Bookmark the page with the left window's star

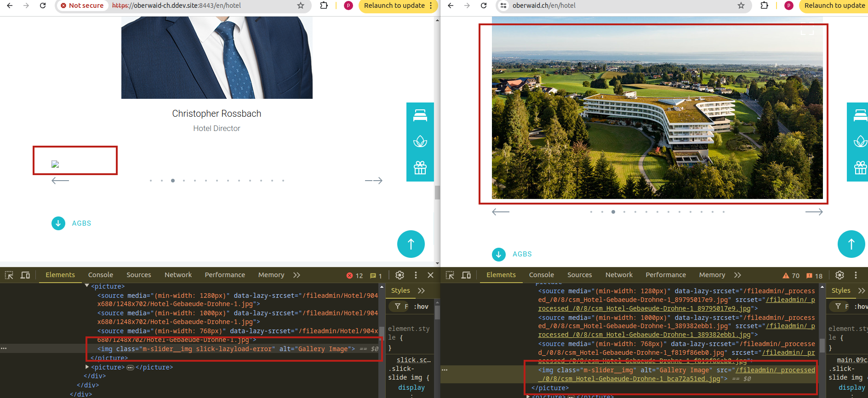301,6
